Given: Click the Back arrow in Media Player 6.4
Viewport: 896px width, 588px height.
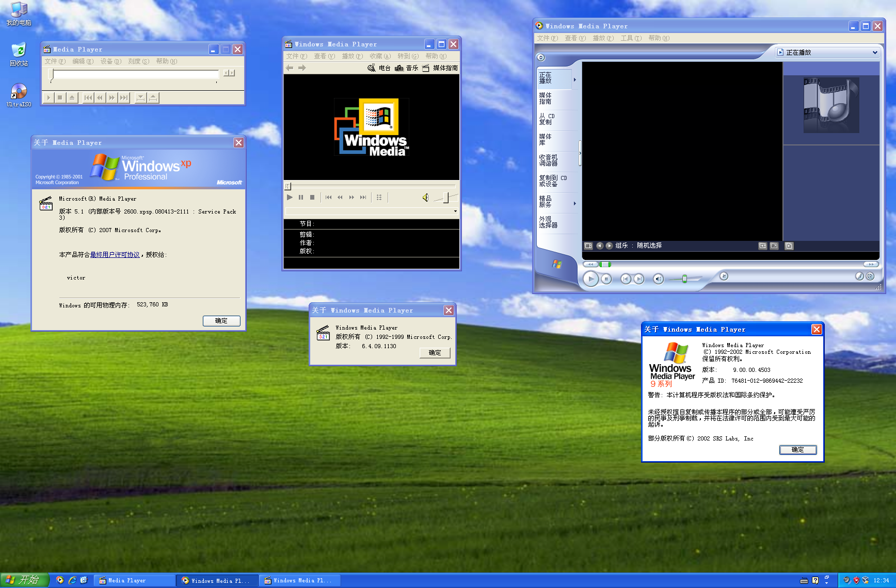Looking at the screenshot, I should click(290, 68).
